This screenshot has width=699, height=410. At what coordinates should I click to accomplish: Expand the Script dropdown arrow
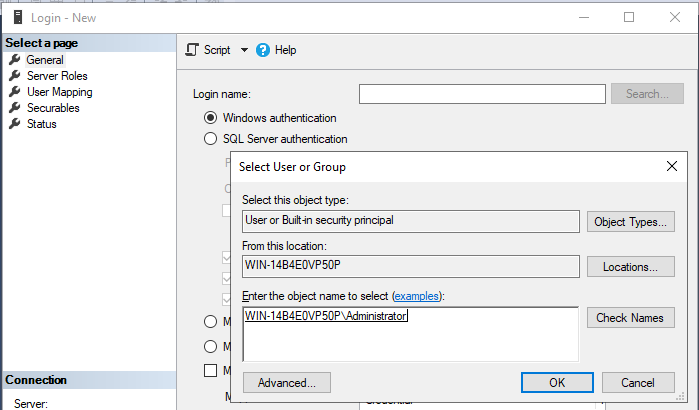[244, 50]
